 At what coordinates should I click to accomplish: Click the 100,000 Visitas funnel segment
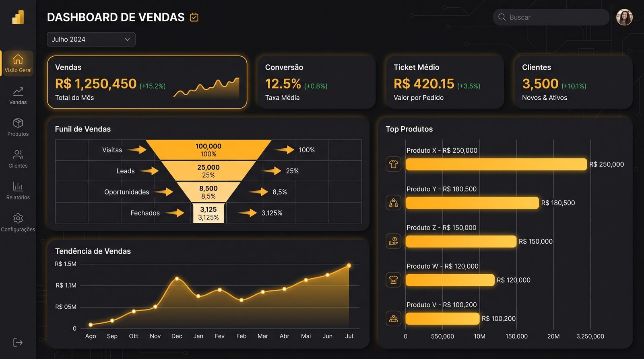coord(208,150)
